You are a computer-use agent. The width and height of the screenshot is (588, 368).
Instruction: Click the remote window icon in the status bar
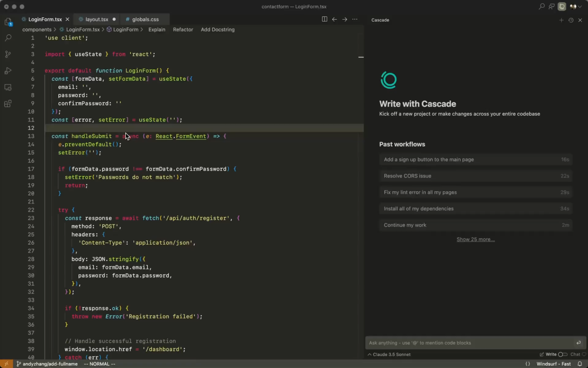click(x=6, y=364)
